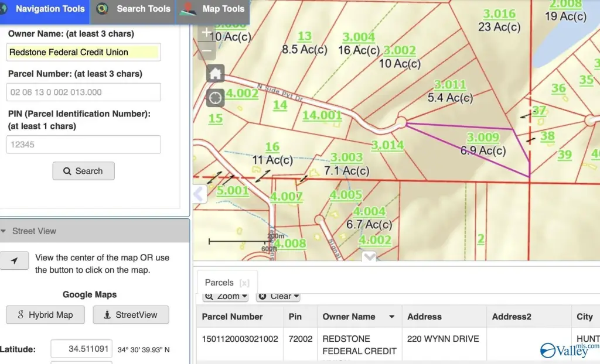This screenshot has height=364, width=600.
Task: Close the Parcels tab with [x]
Action: click(244, 283)
